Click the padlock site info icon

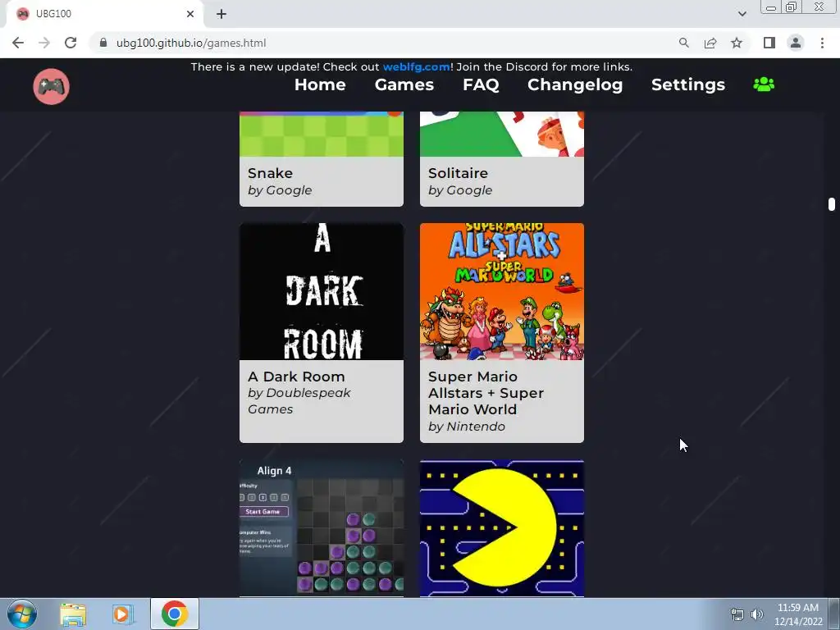103,43
